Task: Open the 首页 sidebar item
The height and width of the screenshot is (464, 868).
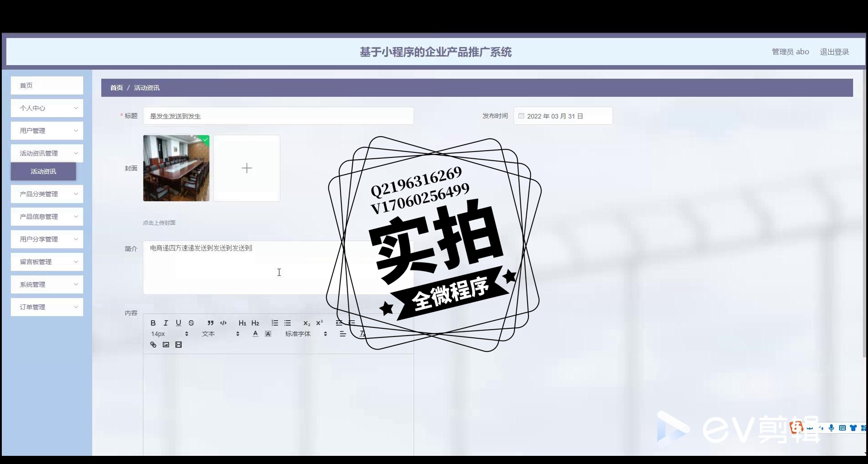Action: 47,85
